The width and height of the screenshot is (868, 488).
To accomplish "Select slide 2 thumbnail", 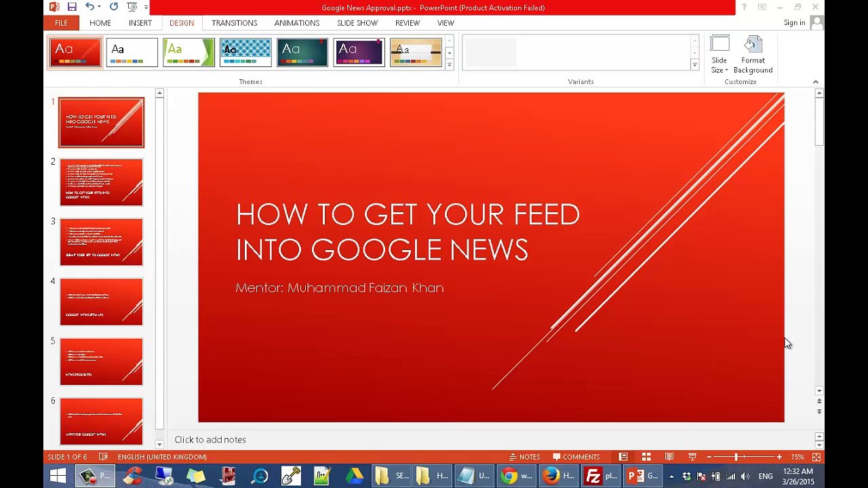I will pyautogui.click(x=101, y=182).
